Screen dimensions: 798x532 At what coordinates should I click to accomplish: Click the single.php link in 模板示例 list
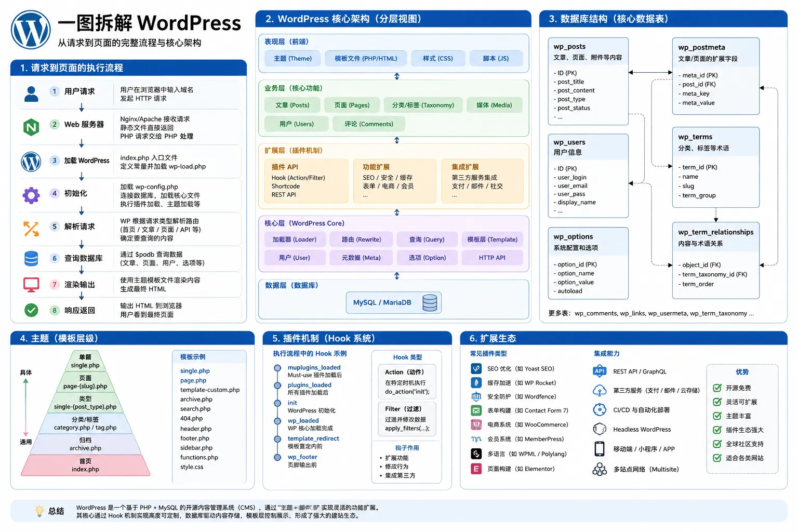(195, 371)
